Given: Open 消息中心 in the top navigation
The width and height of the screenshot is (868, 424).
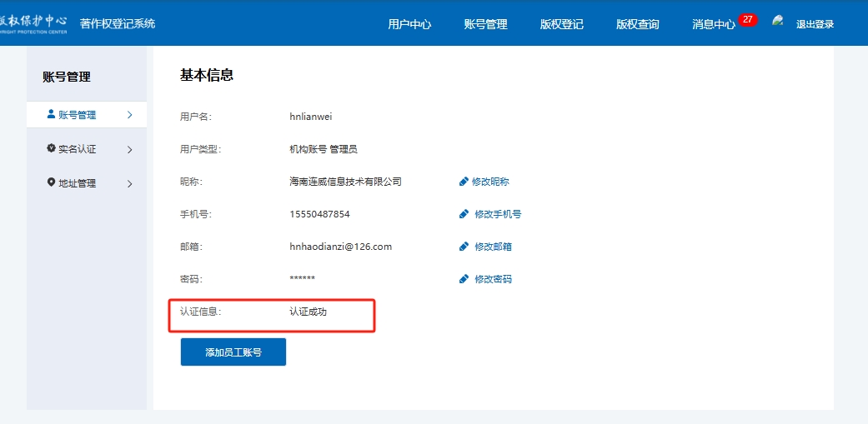Looking at the screenshot, I should pyautogui.click(x=713, y=24).
